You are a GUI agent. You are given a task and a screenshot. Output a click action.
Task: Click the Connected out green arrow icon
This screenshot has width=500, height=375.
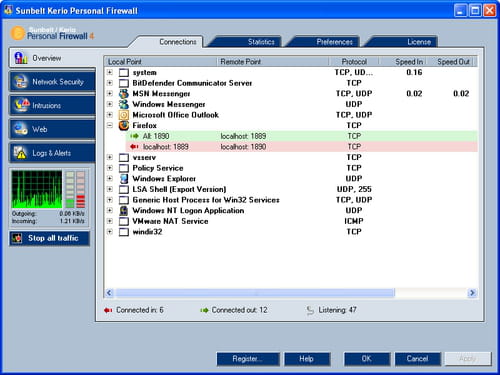click(204, 310)
